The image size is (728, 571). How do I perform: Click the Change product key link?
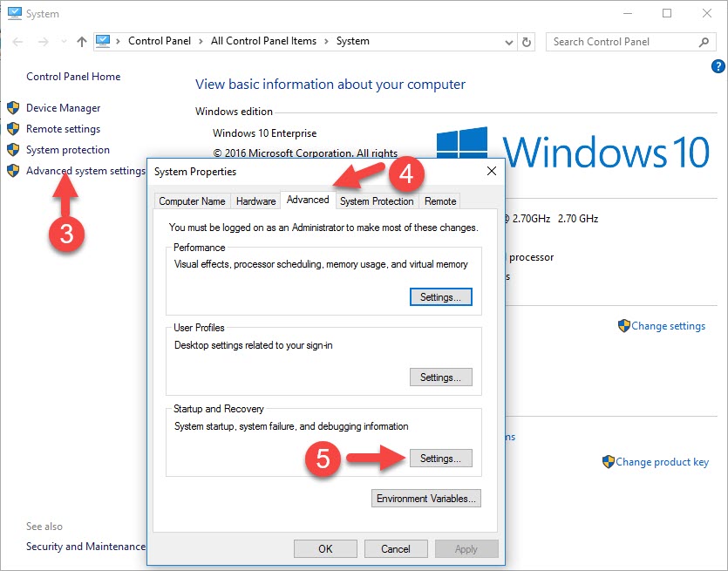(x=662, y=462)
